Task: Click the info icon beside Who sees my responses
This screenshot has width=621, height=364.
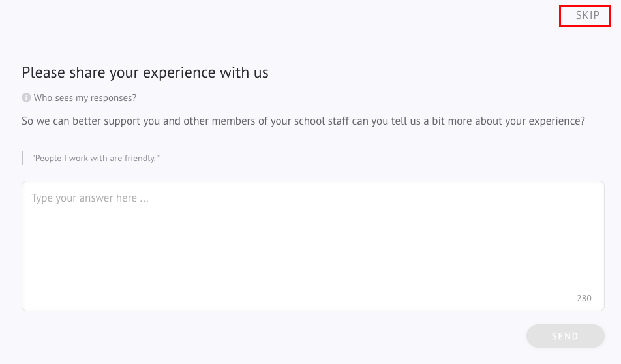Action: tap(26, 97)
